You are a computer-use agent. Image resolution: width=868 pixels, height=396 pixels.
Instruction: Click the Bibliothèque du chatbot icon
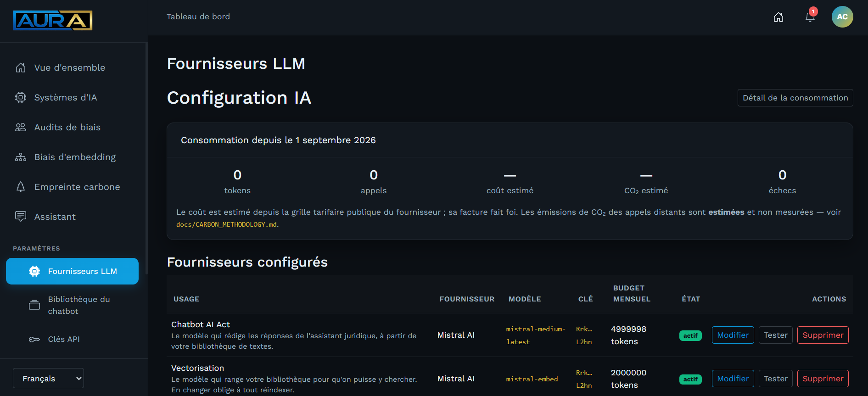point(34,305)
